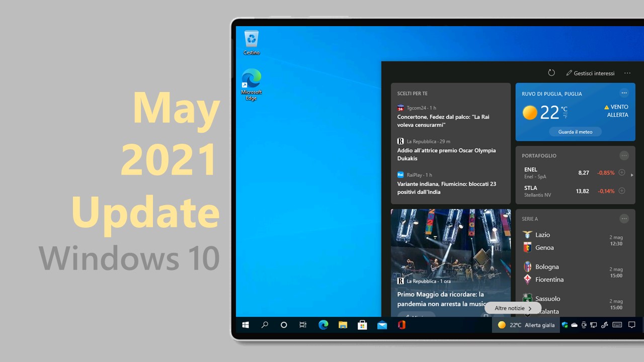Click the Meet Now camera tray icon
Viewport: 644px width, 362px height.
pyautogui.click(x=584, y=325)
